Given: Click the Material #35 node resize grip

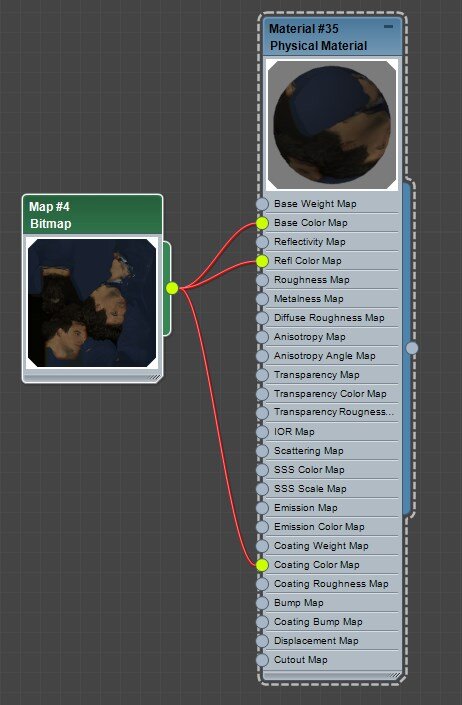Looking at the screenshot, I should tap(394, 675).
